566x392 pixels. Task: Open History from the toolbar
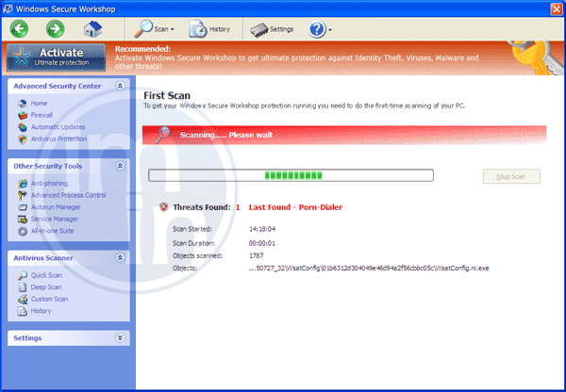point(209,29)
